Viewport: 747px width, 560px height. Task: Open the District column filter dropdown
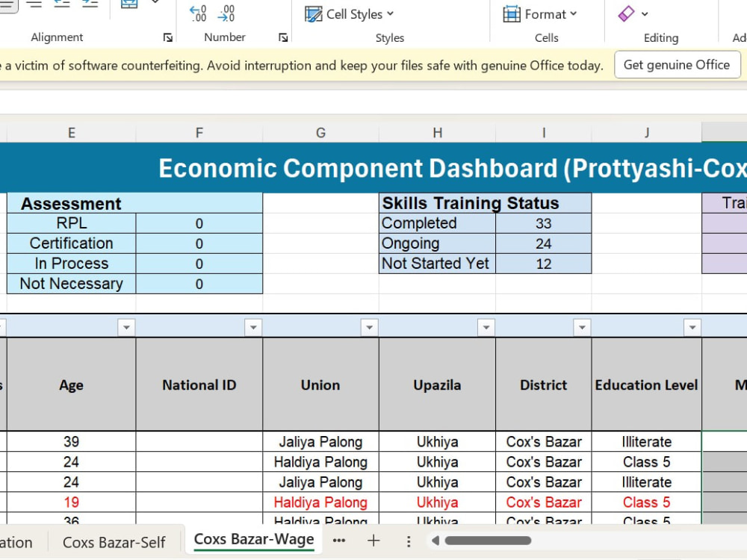[x=582, y=327]
